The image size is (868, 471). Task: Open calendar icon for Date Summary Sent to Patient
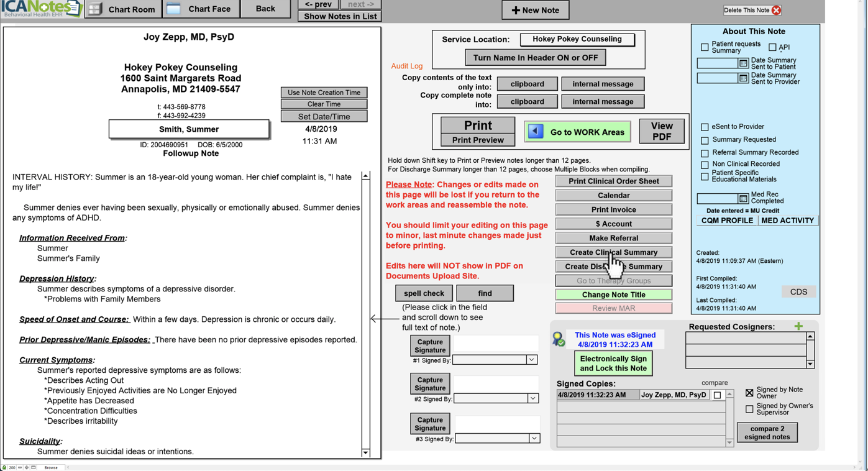pyautogui.click(x=743, y=63)
